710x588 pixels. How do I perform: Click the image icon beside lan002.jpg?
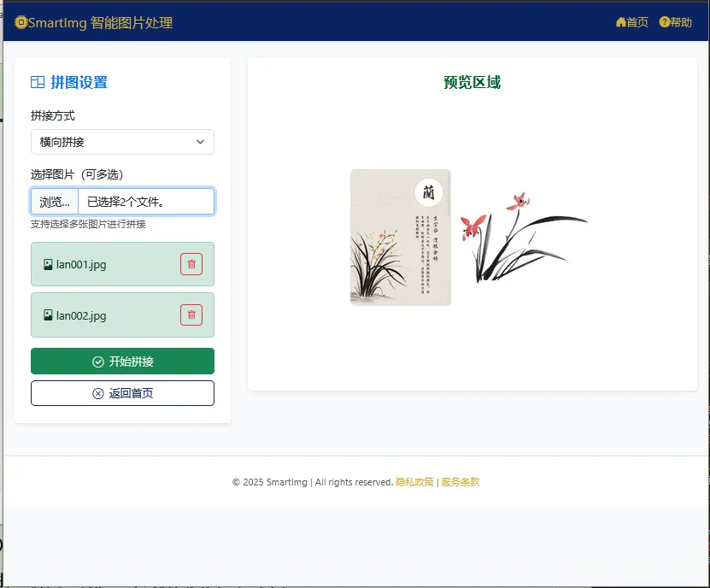tap(48, 315)
